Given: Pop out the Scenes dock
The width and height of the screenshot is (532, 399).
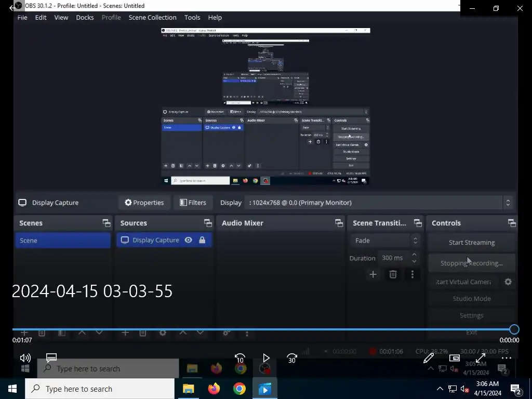Looking at the screenshot, I should tap(107, 223).
